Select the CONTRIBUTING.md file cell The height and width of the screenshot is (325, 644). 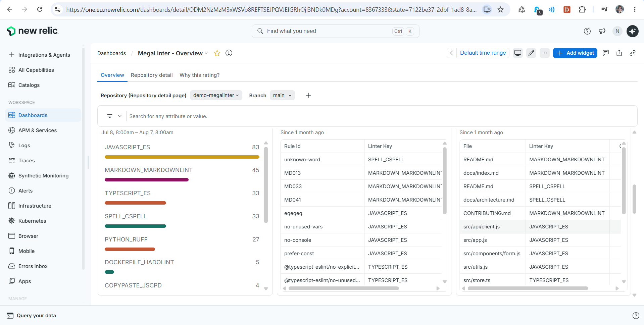click(493, 213)
